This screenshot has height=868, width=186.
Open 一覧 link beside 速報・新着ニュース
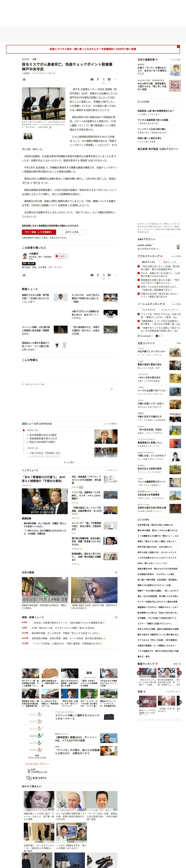point(115,617)
